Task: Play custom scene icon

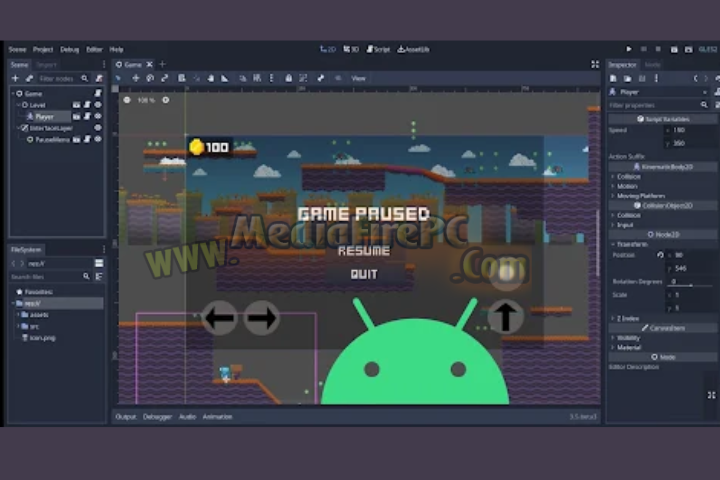Action: click(688, 49)
